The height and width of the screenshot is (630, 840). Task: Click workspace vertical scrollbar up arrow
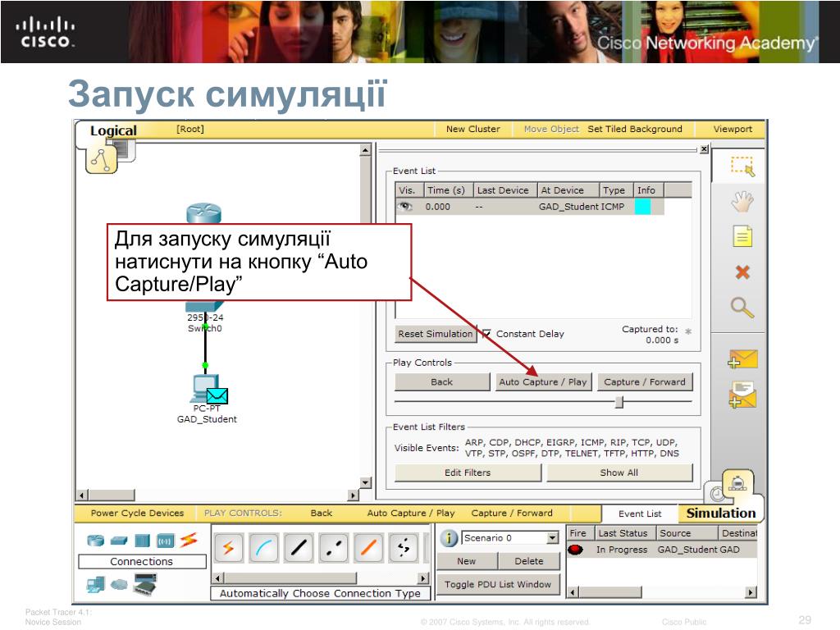point(365,150)
